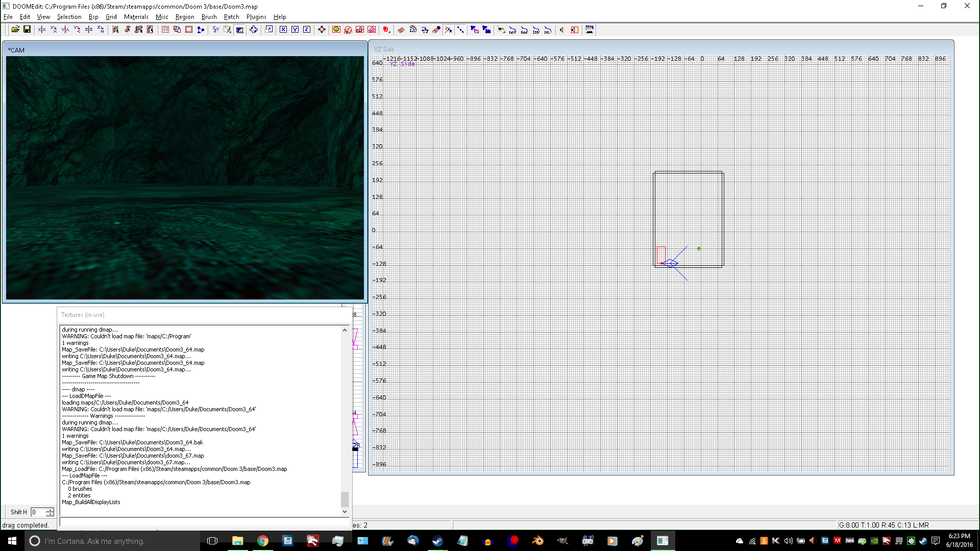Viewport: 980px width, 551px height.
Task: Toggle the Z axis lock button
Action: 307,30
